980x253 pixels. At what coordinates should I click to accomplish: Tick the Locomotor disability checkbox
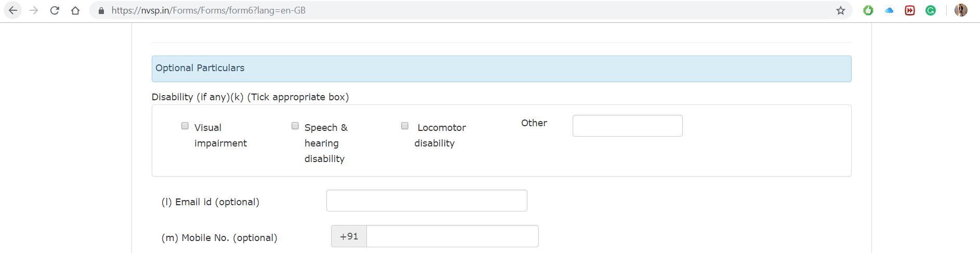click(x=405, y=126)
